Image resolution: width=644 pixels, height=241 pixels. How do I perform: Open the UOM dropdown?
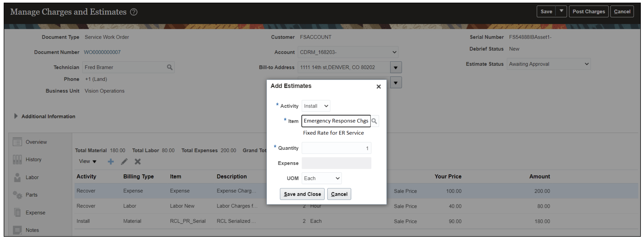click(321, 178)
